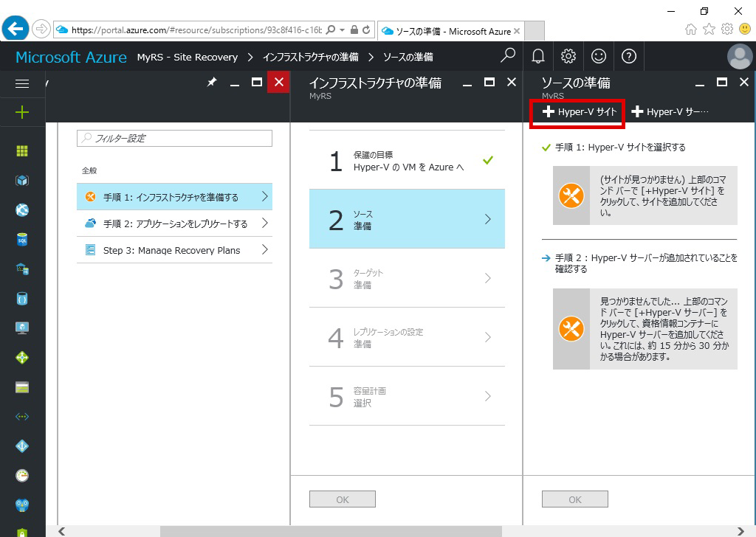Open Storage accounts icon in sidebar
The image size is (756, 537).
22,387
